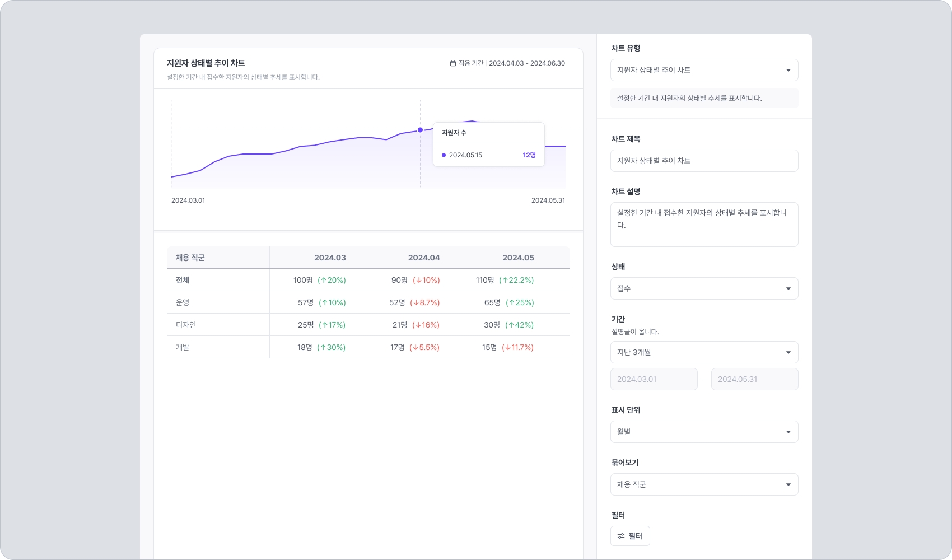Select the 2024.04 column header
The image size is (952, 560).
tap(424, 258)
